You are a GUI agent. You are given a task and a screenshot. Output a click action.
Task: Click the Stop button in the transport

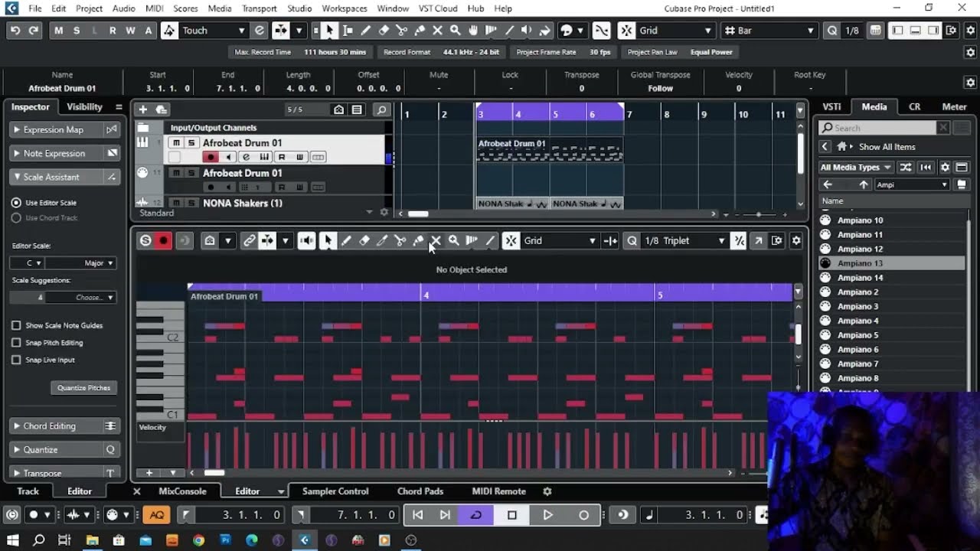click(x=512, y=515)
